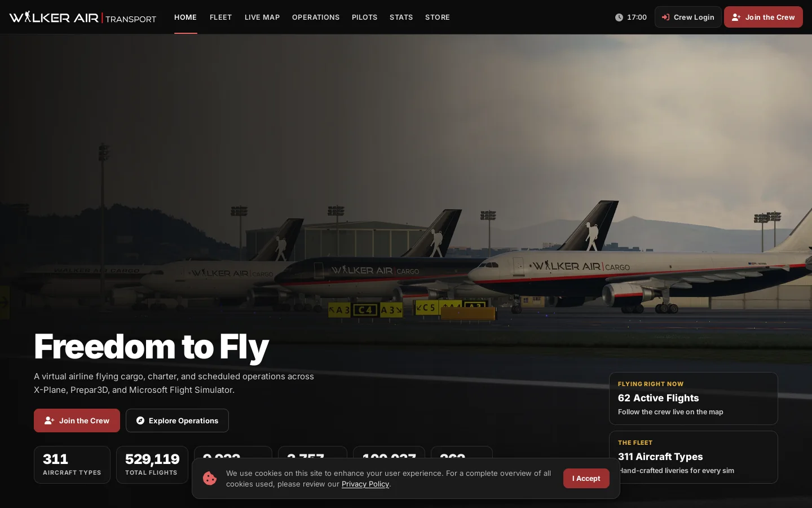
Task: Open the Privacy Policy link
Action: pos(365,484)
